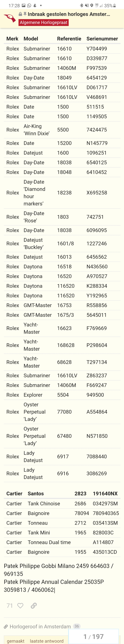Select the Referentie column header
The width and height of the screenshot is (124, 644).
pos(69,39)
